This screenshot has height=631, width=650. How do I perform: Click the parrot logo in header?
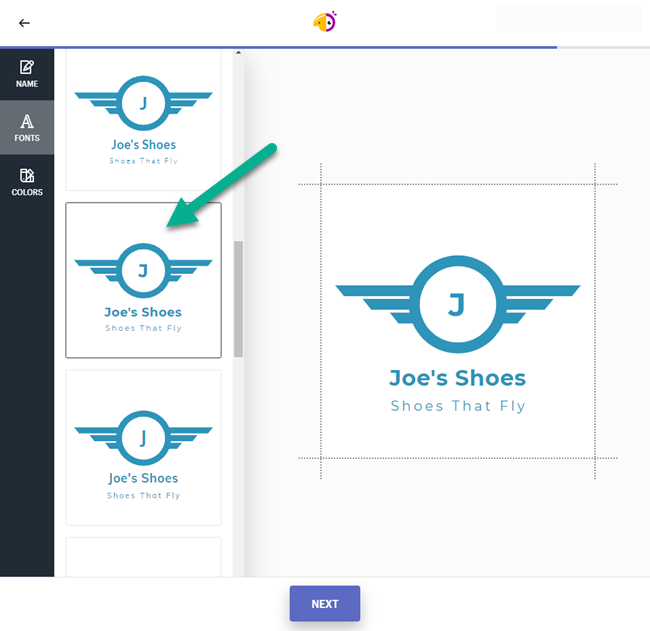click(x=324, y=22)
